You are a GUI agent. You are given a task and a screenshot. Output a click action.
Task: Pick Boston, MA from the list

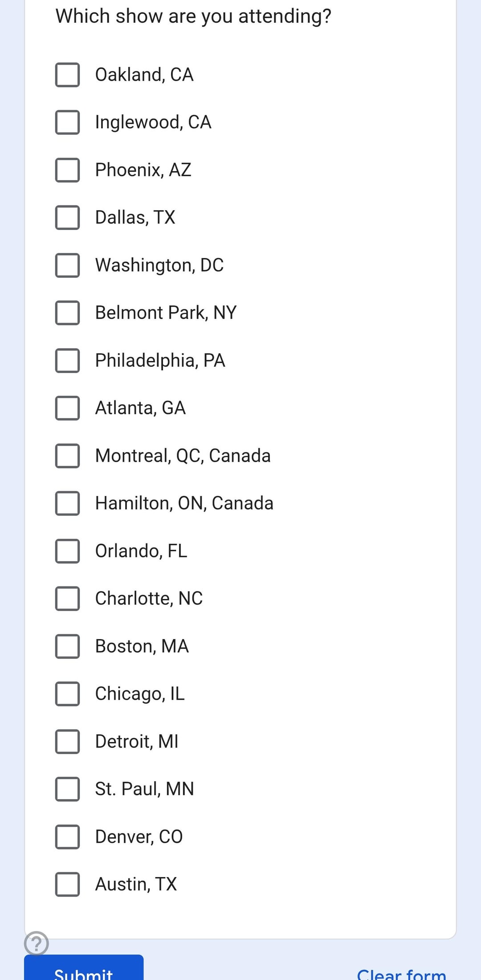67,646
